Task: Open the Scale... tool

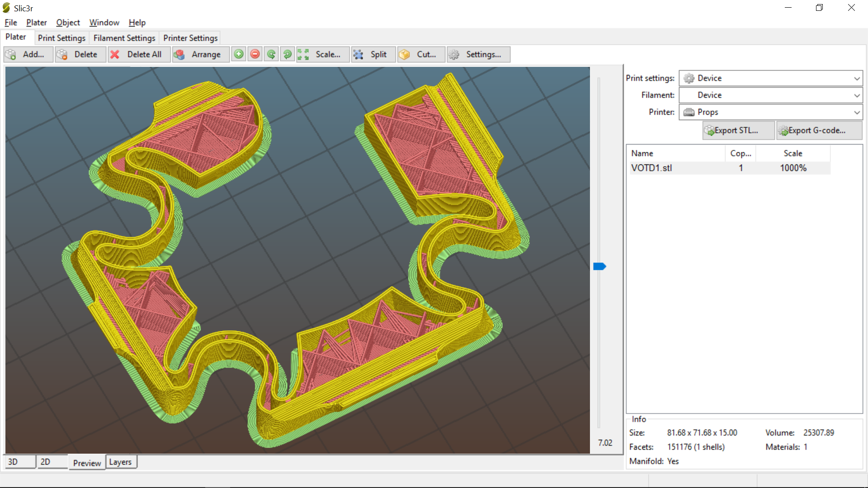Action: point(323,54)
